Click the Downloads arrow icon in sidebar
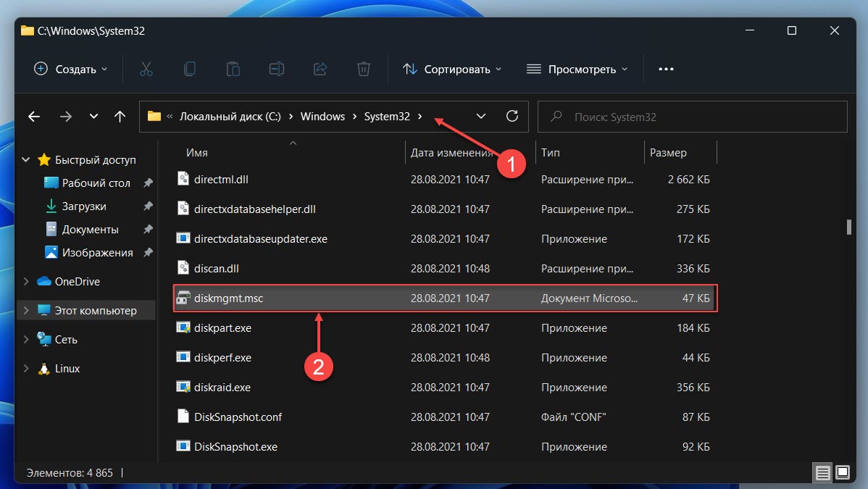Screen dimensions: 868x489 [51, 206]
